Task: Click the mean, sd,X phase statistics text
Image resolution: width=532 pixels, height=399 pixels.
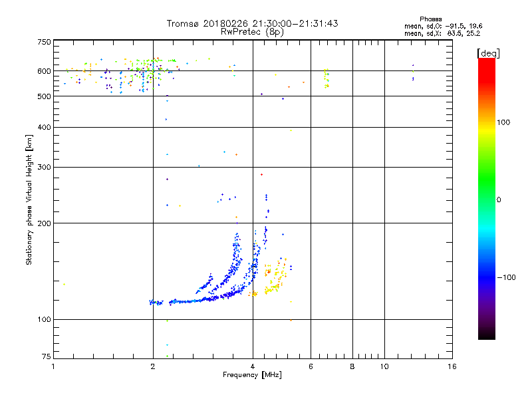Action: click(x=442, y=33)
